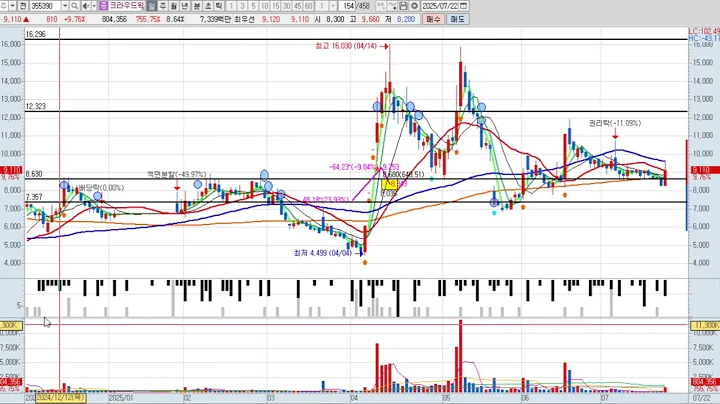
Task: Click the purple 크라우드웍 stock icon
Action: 103,6
